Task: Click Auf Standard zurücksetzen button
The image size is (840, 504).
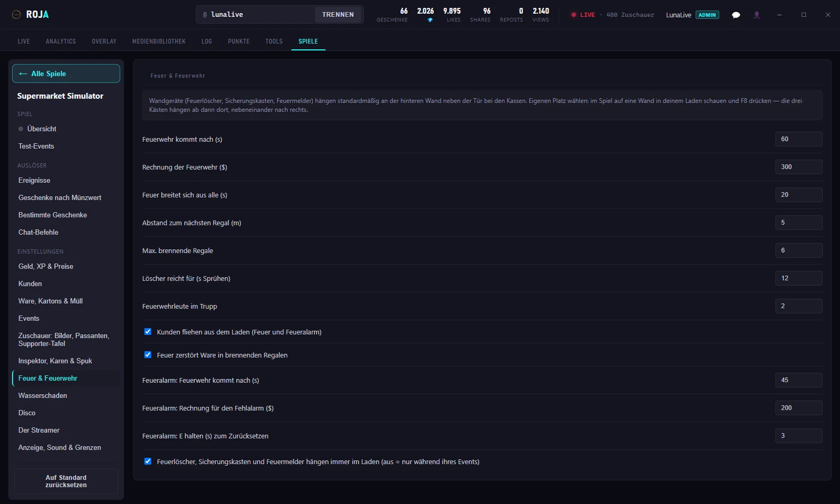Action: point(66,481)
